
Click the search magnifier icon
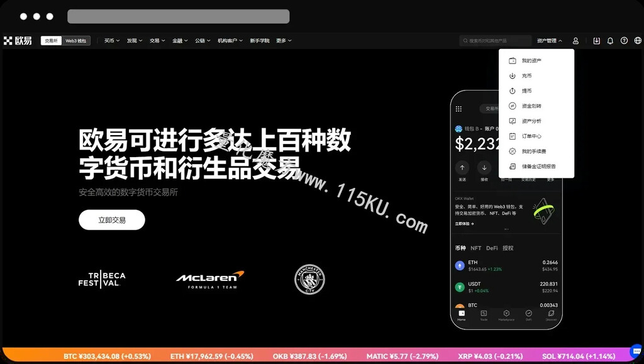(465, 41)
